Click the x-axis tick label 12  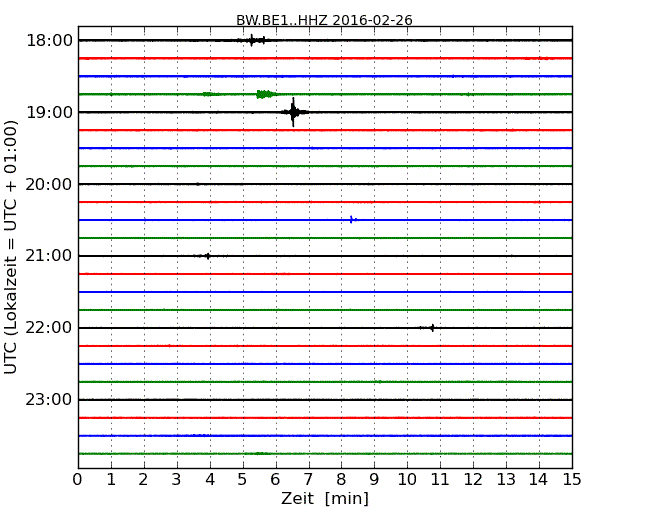coord(473,479)
